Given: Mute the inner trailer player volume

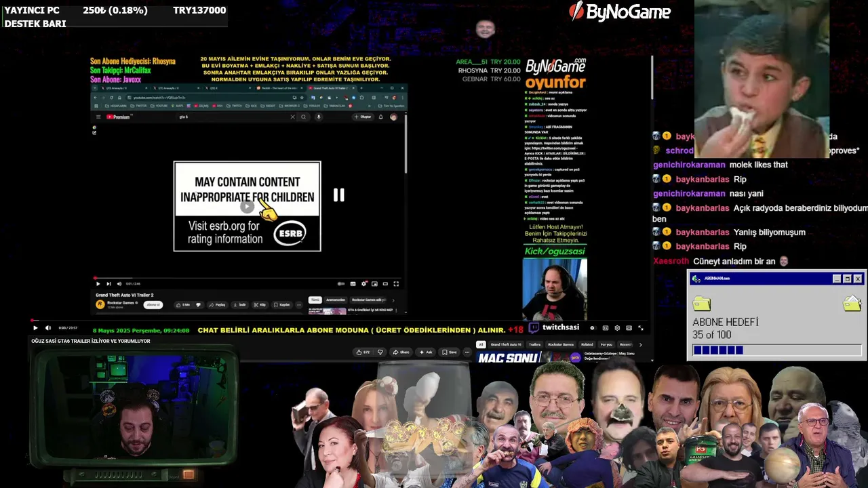Looking at the screenshot, I should click(x=119, y=284).
